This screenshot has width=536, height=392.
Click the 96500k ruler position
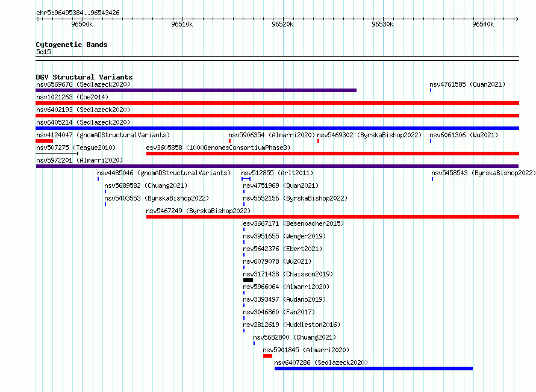click(82, 24)
